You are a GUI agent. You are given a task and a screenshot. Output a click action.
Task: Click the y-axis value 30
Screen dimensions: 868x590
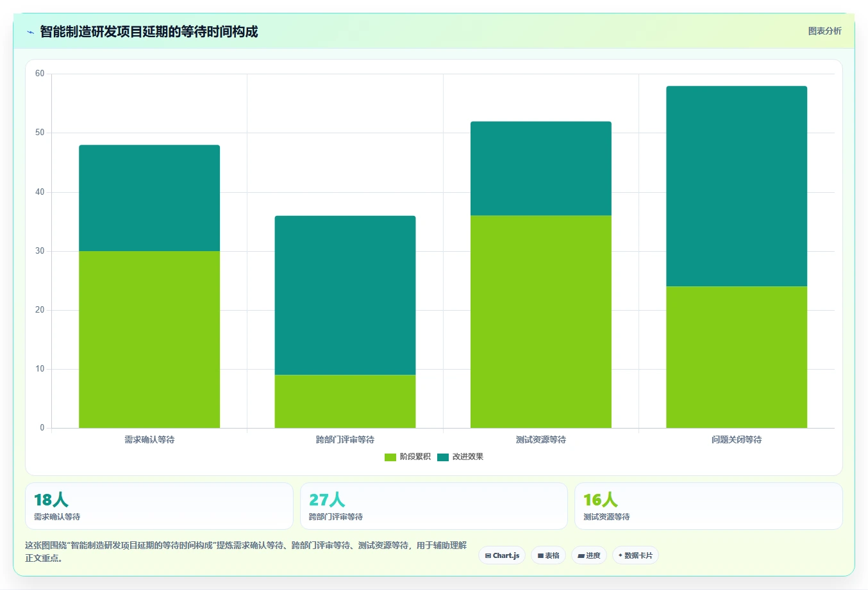click(x=40, y=251)
